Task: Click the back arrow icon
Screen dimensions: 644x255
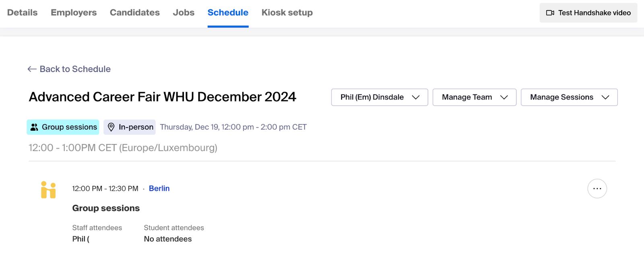Action: click(x=32, y=69)
